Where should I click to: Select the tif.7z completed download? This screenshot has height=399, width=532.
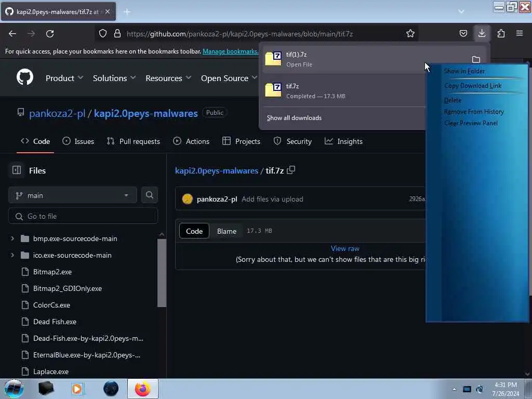coord(343,90)
